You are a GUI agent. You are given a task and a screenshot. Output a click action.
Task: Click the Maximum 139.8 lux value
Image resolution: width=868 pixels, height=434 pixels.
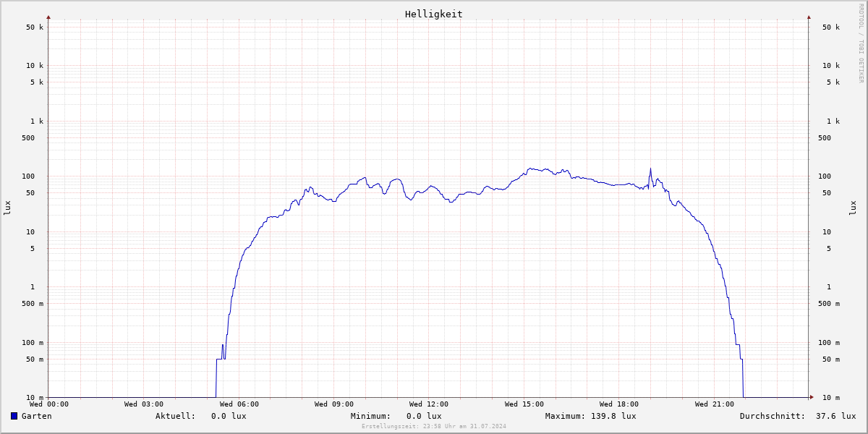(x=614, y=416)
